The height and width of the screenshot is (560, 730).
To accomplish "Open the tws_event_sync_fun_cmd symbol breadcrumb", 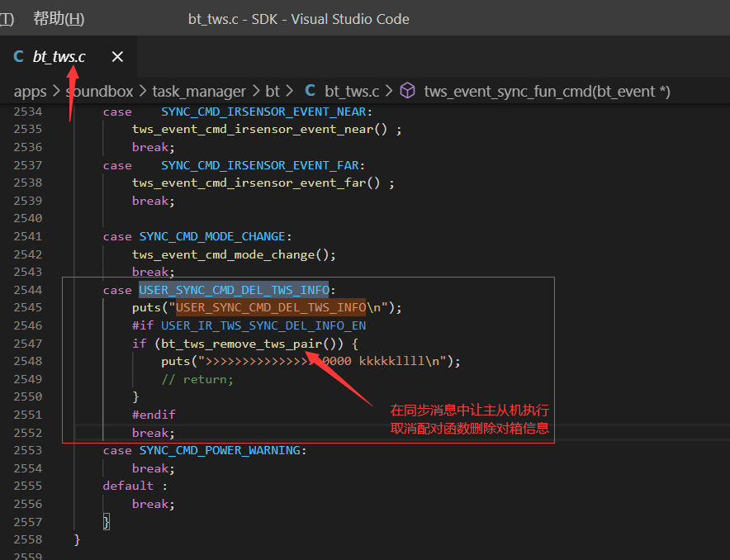I will coord(547,91).
